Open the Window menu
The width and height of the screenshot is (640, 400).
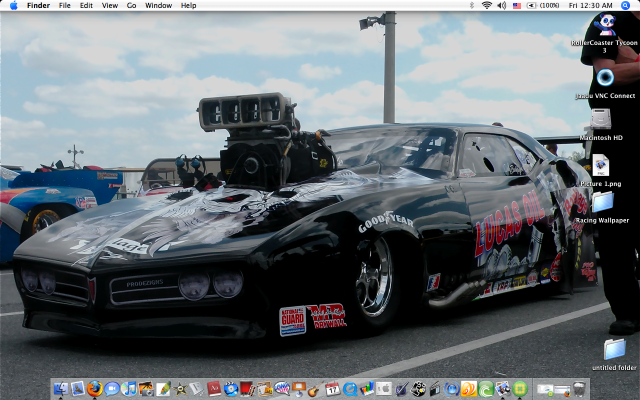point(158,5)
